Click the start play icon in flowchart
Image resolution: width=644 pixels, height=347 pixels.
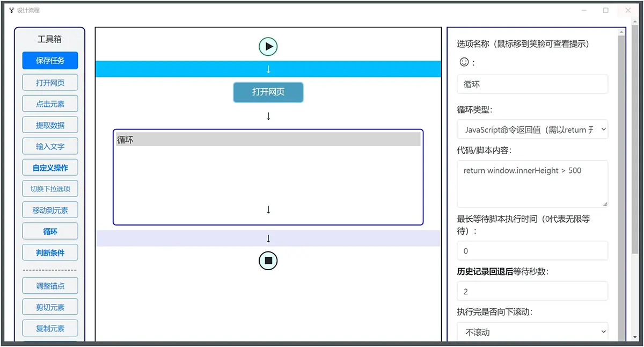coord(268,47)
